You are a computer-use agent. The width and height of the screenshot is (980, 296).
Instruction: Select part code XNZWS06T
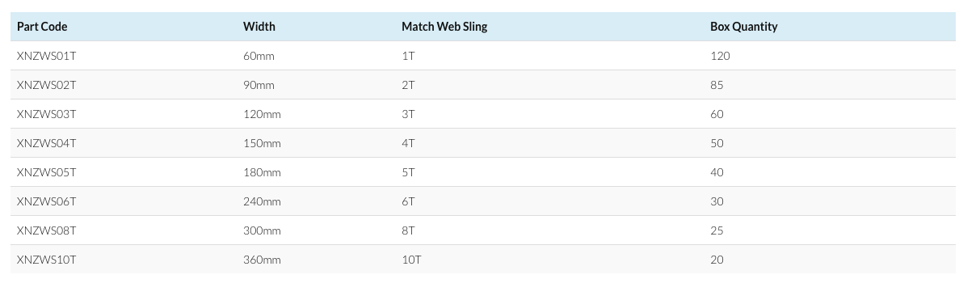coord(47,201)
